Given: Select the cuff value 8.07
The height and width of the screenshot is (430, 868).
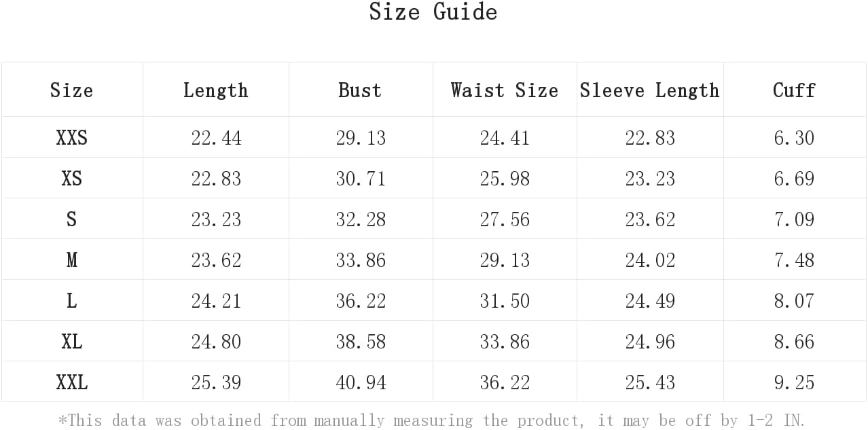Looking at the screenshot, I should click(794, 301).
